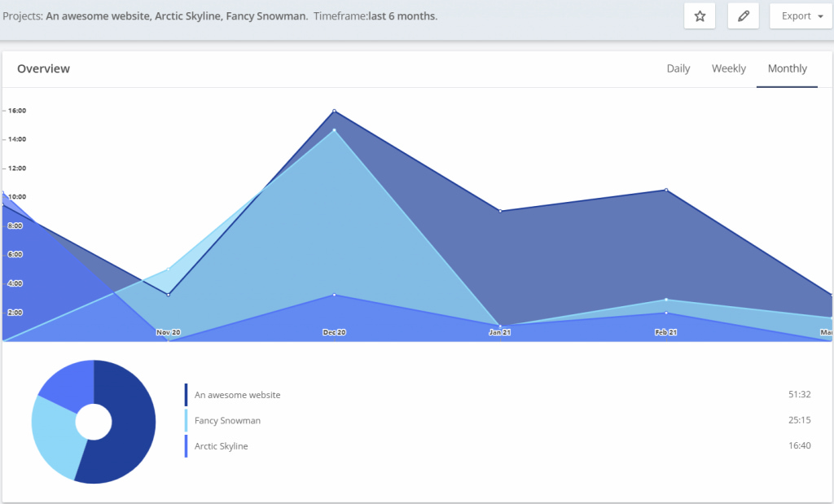Image resolution: width=834 pixels, height=504 pixels.
Task: Click the Nov 20 axis label
Action: coord(167,332)
